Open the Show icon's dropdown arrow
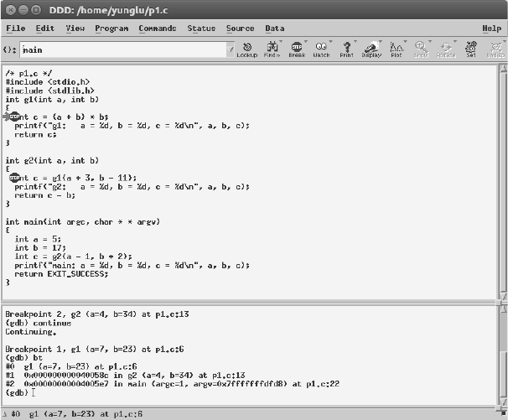 pyautogui.click(x=430, y=41)
